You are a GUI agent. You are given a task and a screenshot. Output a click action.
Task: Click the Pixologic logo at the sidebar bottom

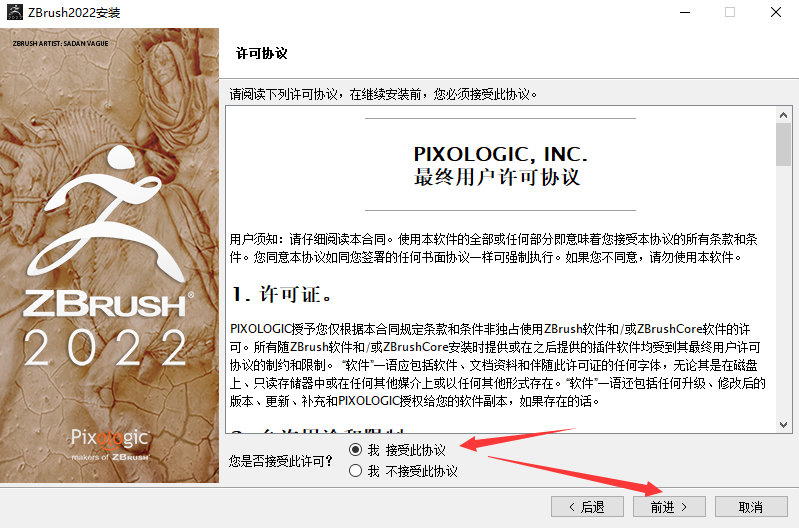coord(110,445)
